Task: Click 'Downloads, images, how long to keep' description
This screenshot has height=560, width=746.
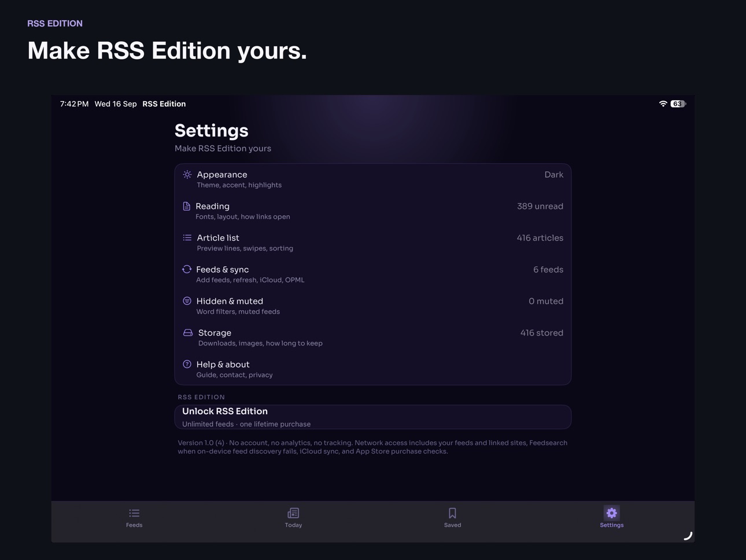Action: click(261, 344)
